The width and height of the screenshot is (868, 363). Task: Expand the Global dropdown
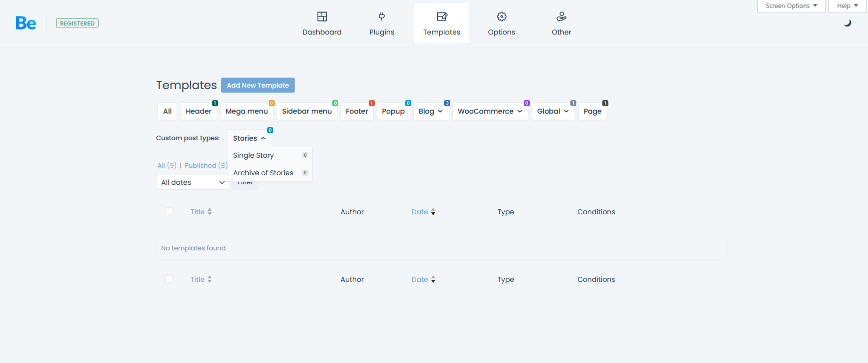[553, 111]
